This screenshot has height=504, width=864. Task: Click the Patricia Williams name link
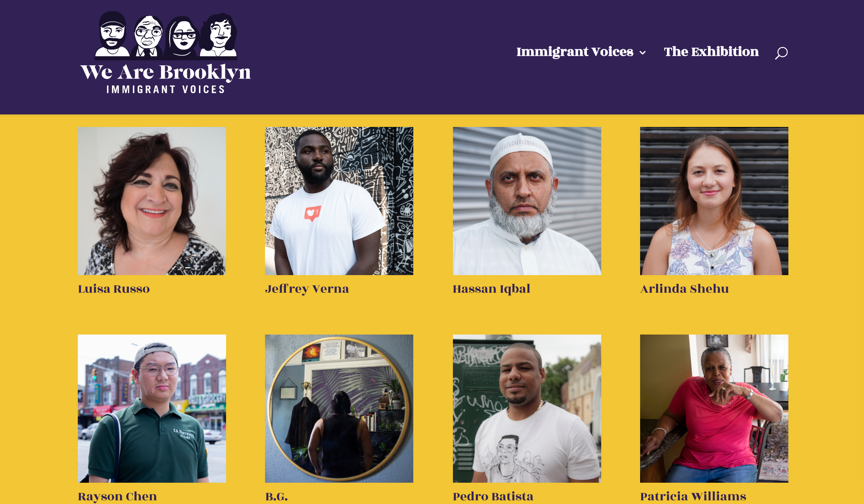(x=693, y=497)
